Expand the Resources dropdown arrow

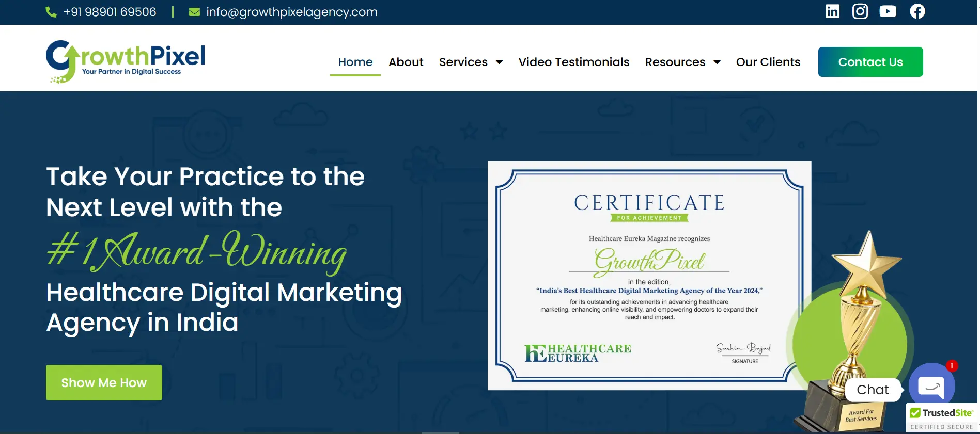pyautogui.click(x=717, y=62)
